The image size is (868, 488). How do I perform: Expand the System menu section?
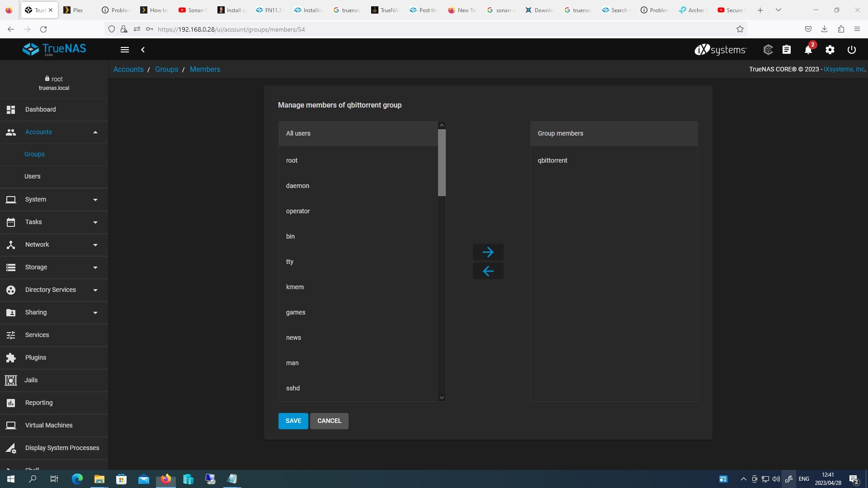[54, 199]
